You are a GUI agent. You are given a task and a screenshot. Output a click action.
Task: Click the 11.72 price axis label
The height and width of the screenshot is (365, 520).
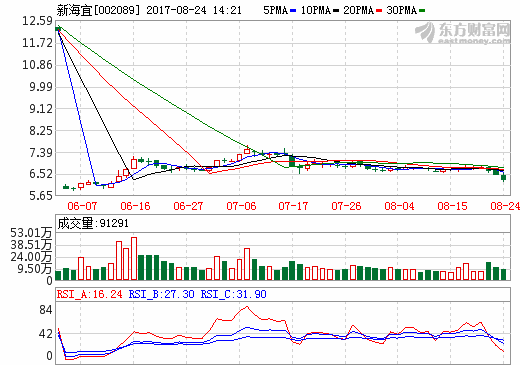point(37,43)
